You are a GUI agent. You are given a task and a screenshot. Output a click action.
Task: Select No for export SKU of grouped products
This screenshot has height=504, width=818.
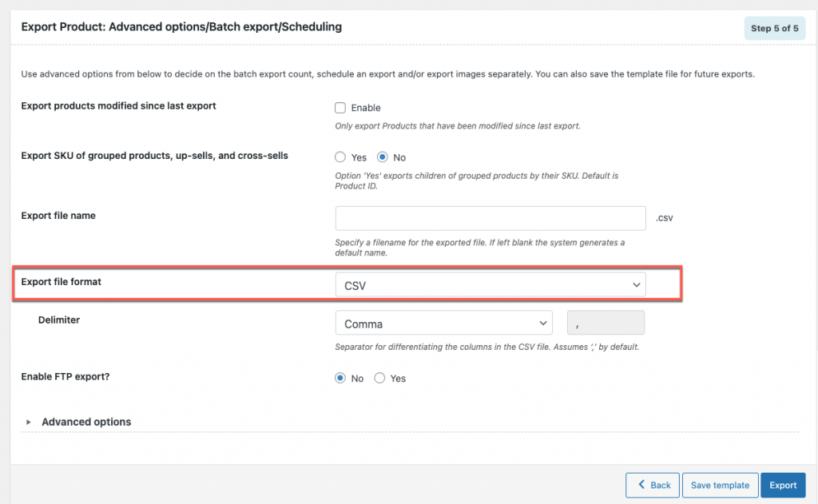(x=383, y=157)
